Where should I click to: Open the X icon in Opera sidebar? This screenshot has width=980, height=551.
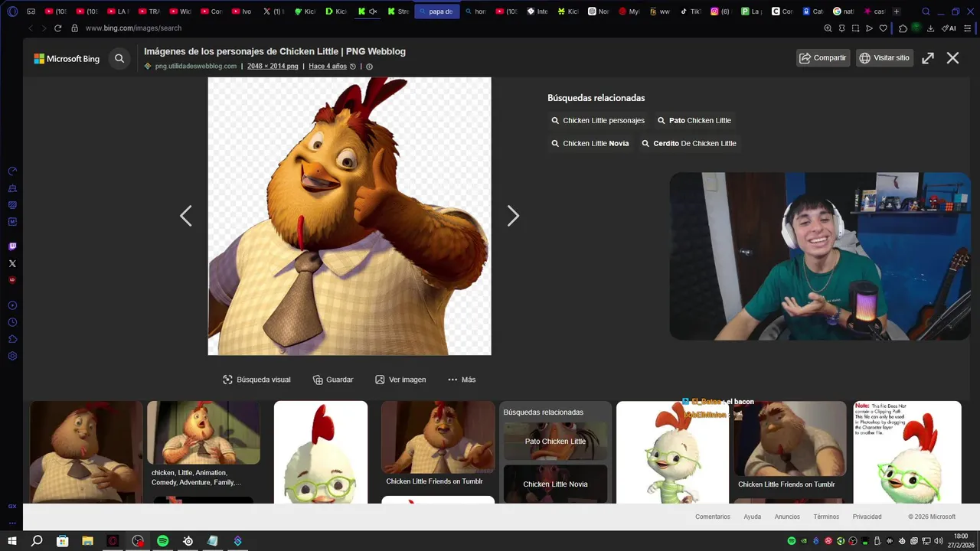[12, 263]
